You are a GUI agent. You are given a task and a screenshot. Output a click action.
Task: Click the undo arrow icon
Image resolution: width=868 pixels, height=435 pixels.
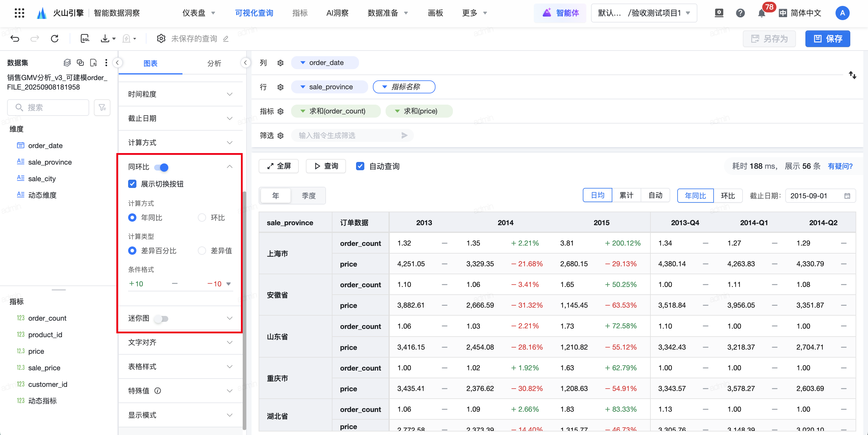click(x=15, y=38)
